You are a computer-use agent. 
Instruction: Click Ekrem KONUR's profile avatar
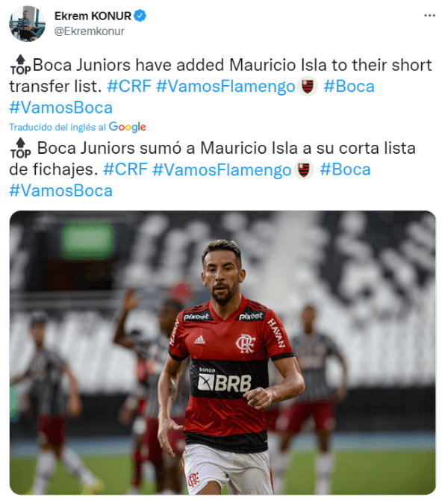[x=27, y=23]
